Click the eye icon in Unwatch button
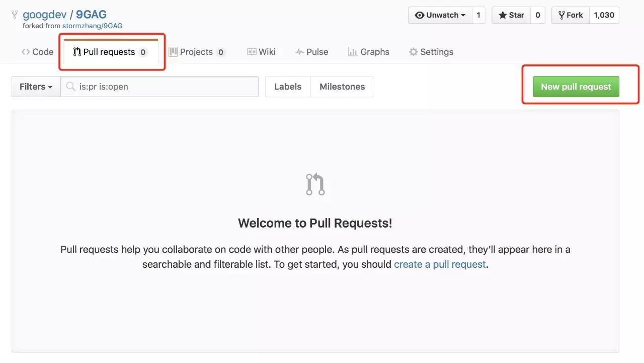The height and width of the screenshot is (363, 644). pyautogui.click(x=420, y=15)
